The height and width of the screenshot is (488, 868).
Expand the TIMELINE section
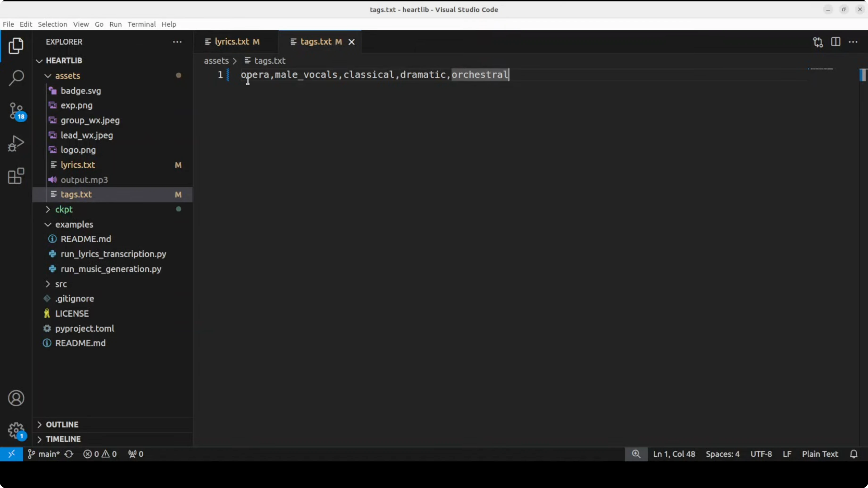point(63,439)
